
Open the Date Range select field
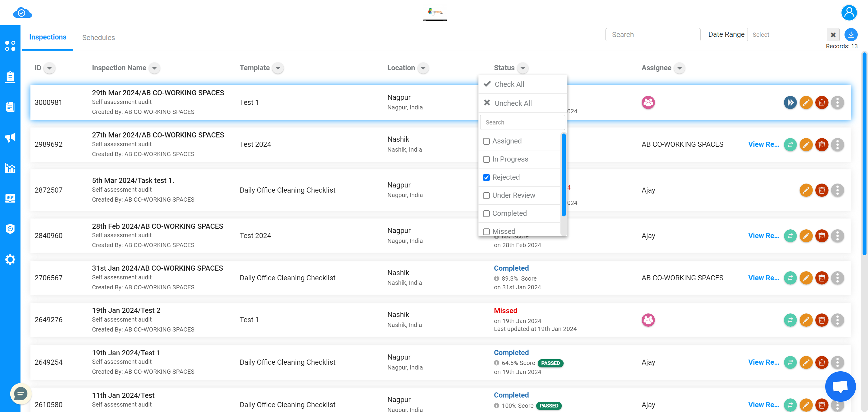(787, 35)
